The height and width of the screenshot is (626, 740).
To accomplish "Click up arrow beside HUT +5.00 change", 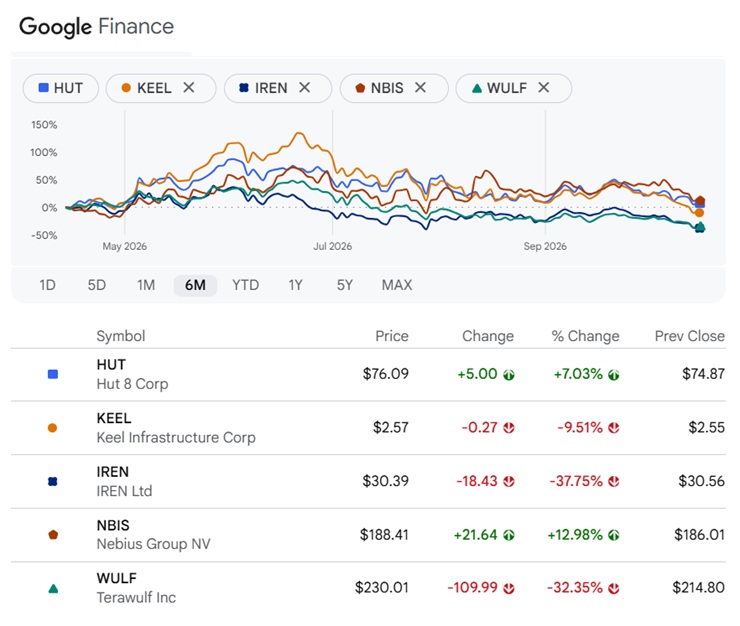I will coord(509,375).
